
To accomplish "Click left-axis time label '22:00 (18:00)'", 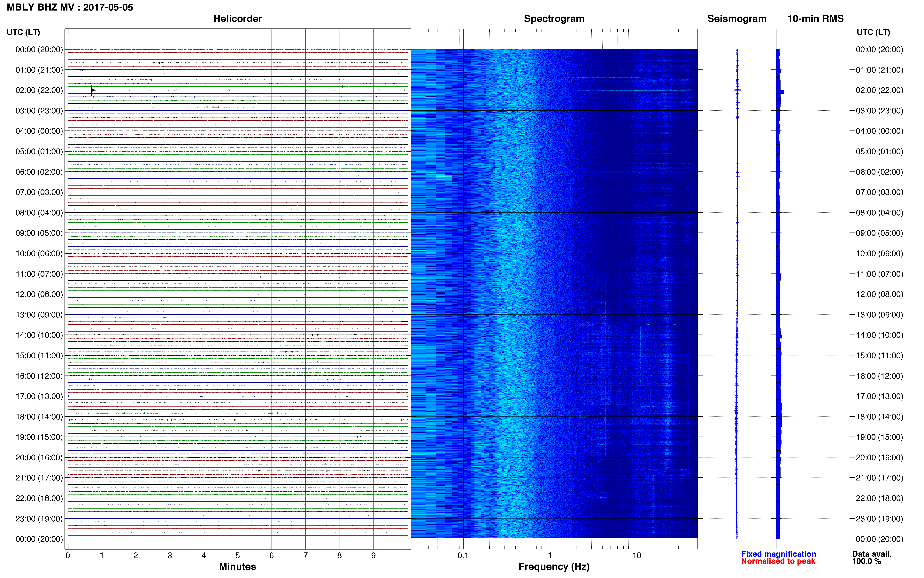I will click(x=39, y=498).
